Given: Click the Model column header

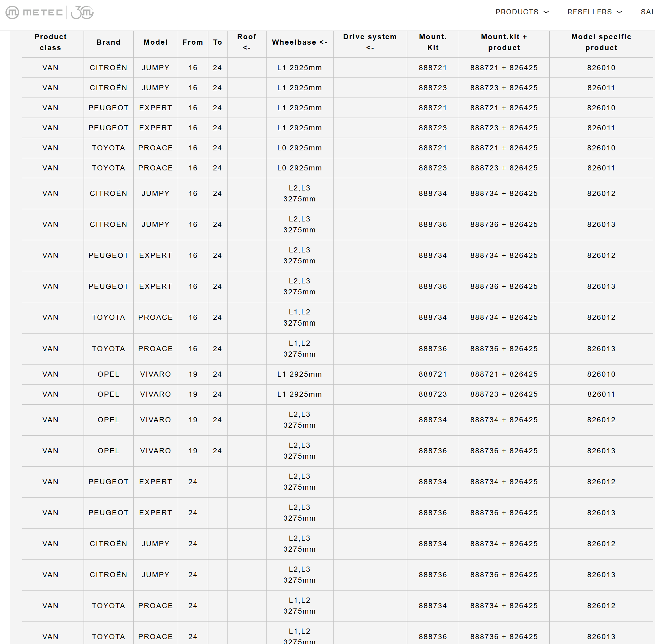Looking at the screenshot, I should point(156,42).
